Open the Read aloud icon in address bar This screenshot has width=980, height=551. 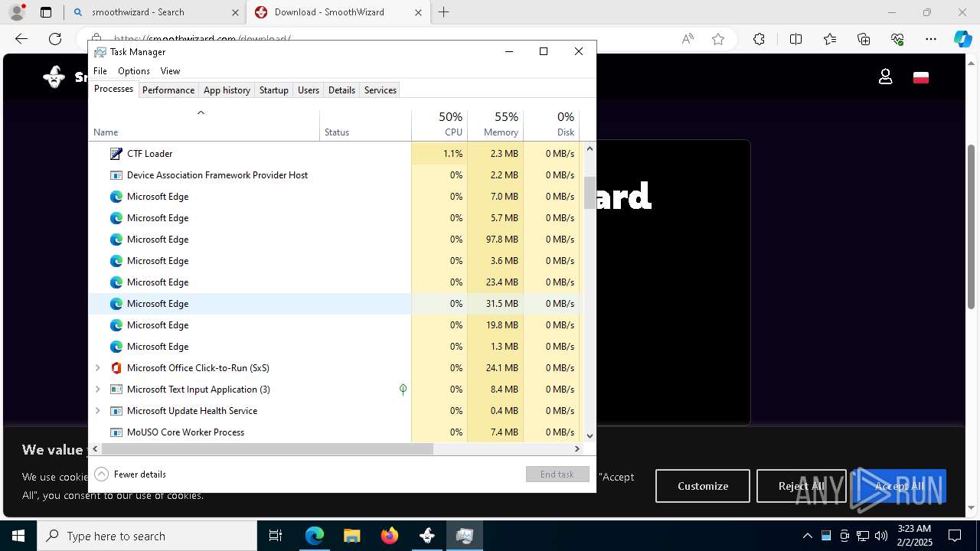tap(688, 39)
